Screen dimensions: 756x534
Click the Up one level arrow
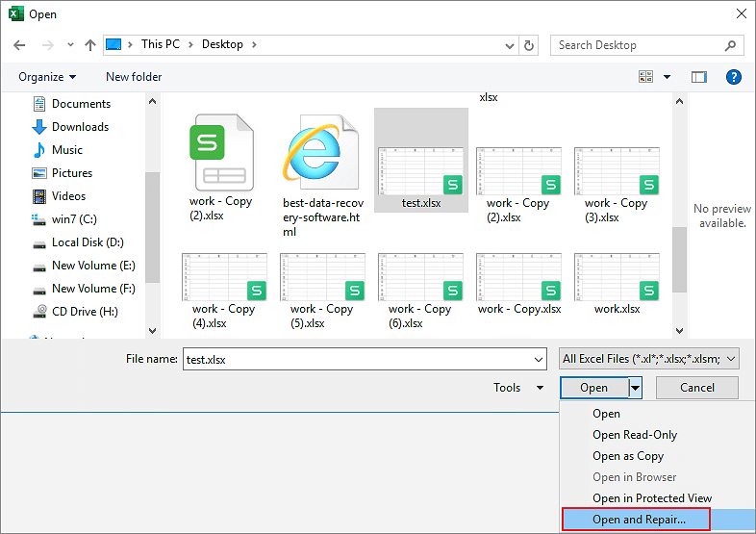tap(89, 45)
